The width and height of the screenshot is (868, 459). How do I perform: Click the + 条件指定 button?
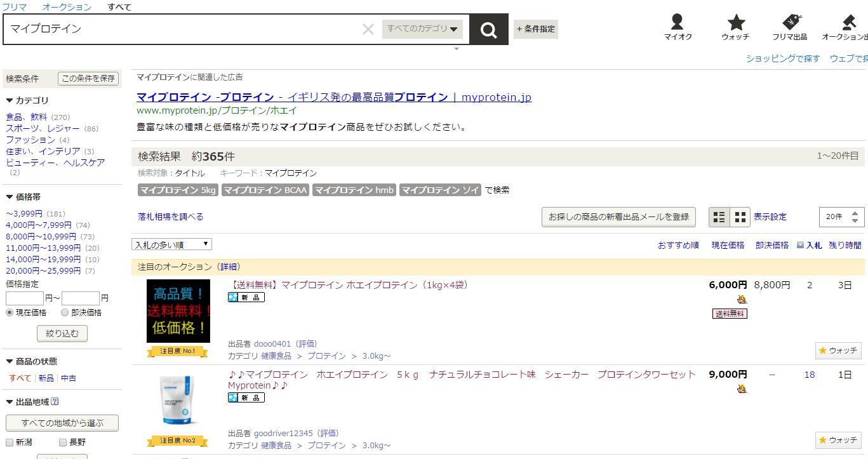coord(536,29)
